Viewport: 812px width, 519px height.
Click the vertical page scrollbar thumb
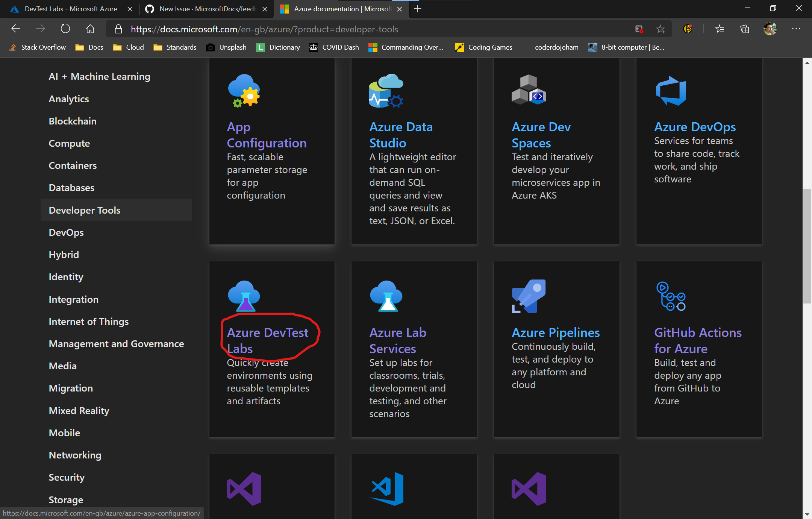coord(807,246)
